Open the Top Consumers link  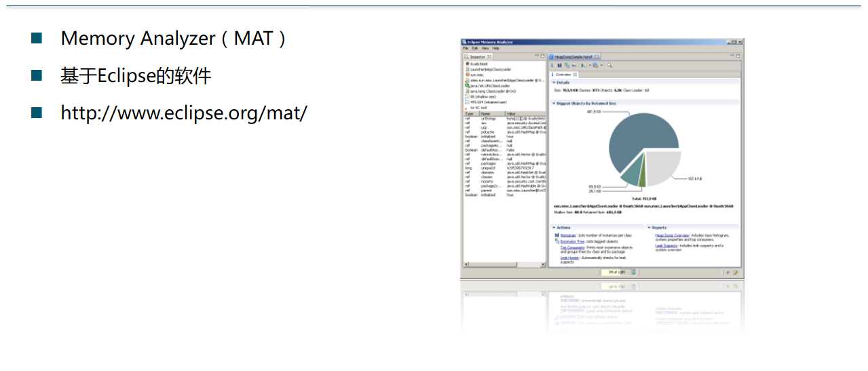click(572, 248)
